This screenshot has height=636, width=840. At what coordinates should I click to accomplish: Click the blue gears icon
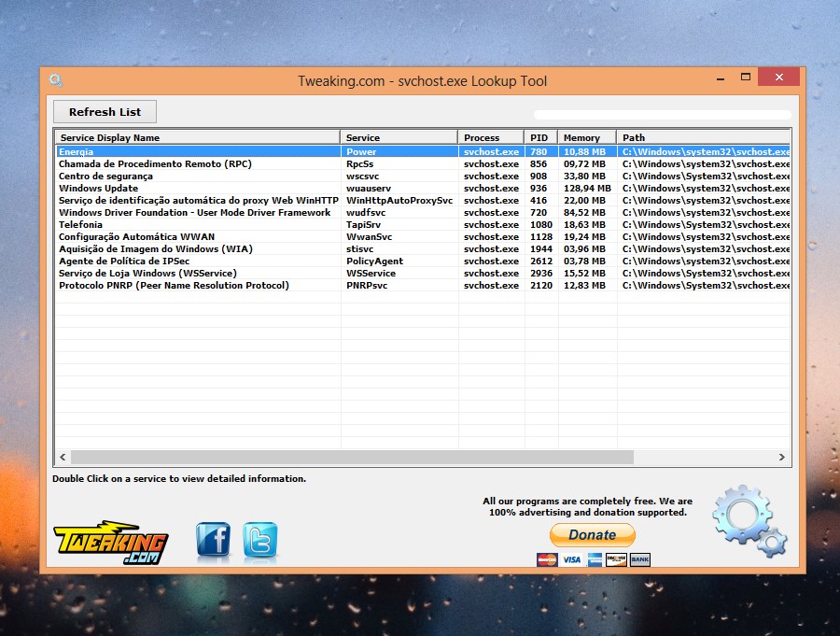coord(749,521)
